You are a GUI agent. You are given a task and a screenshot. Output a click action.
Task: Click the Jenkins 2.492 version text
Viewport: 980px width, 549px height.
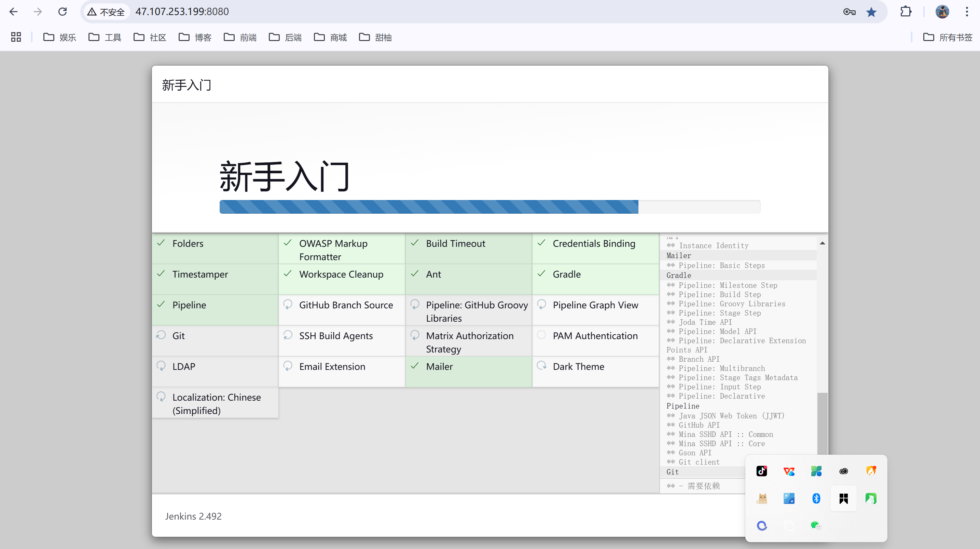193,516
